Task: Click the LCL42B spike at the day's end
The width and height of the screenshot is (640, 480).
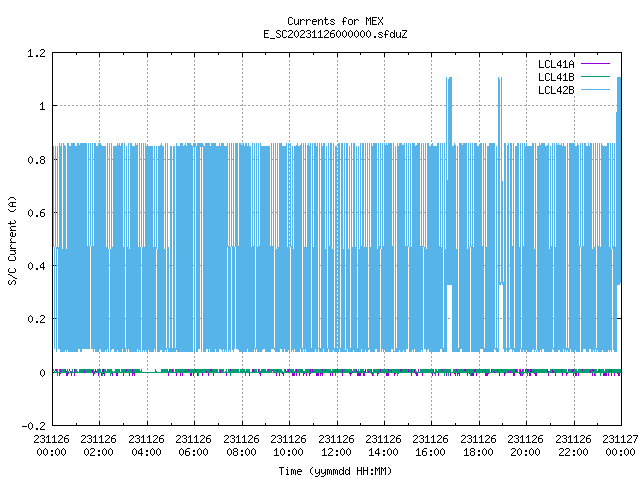Action: click(x=619, y=110)
